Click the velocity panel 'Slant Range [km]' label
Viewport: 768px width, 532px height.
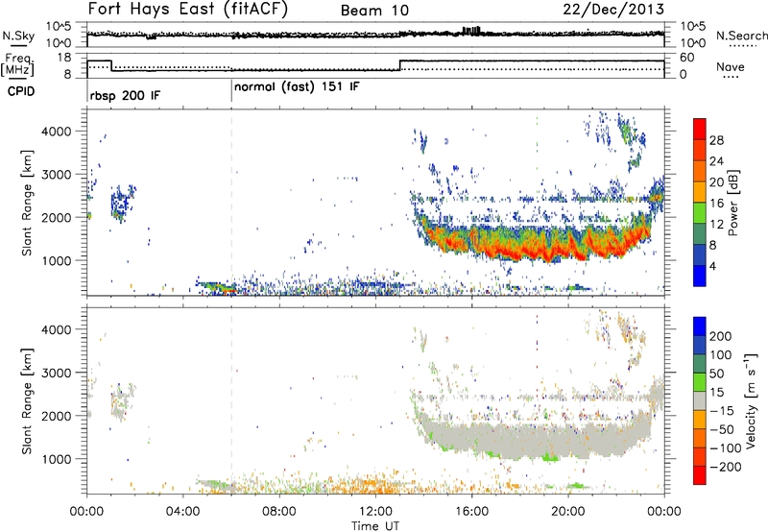point(27,401)
